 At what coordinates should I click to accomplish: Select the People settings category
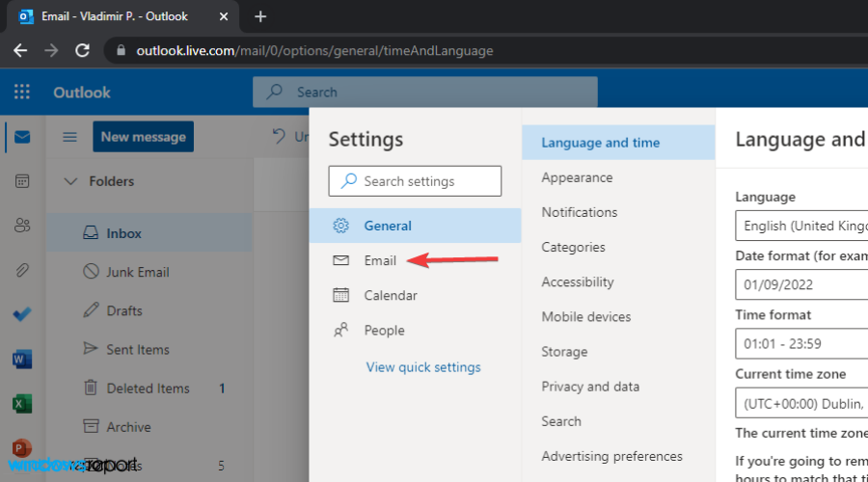pos(415,330)
